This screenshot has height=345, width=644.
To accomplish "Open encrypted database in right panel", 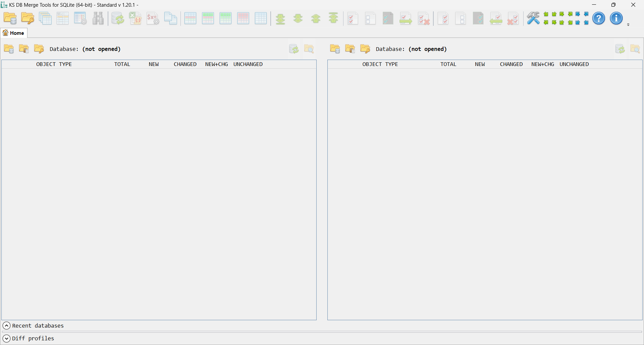I will 365,49.
